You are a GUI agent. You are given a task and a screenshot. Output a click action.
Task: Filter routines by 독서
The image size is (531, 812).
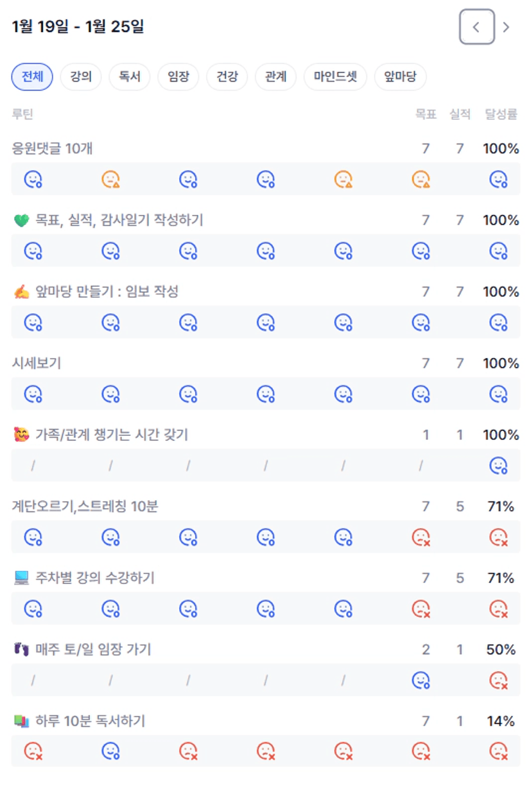(x=130, y=78)
